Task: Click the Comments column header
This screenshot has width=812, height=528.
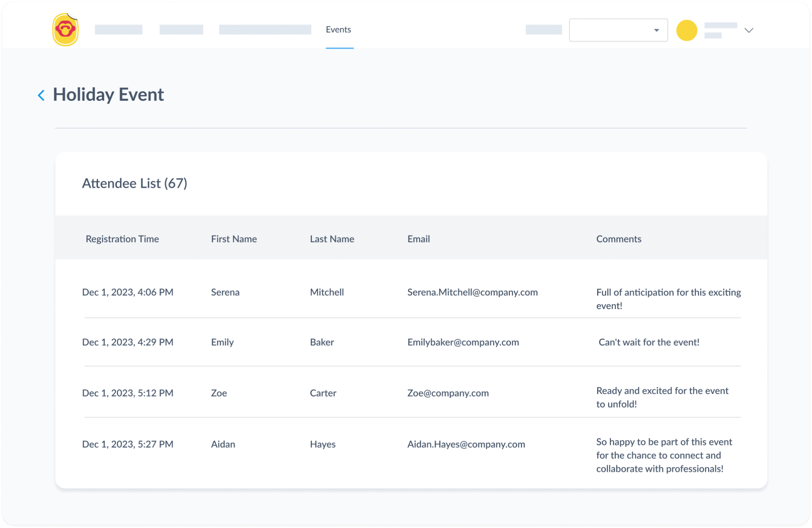Action: pyautogui.click(x=619, y=239)
